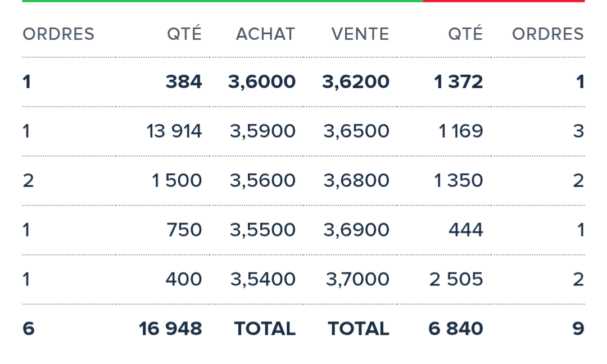Image resolution: width=607 pixels, height=364 pixels.
Task: Click the ACHAT column header
Action: (265, 34)
